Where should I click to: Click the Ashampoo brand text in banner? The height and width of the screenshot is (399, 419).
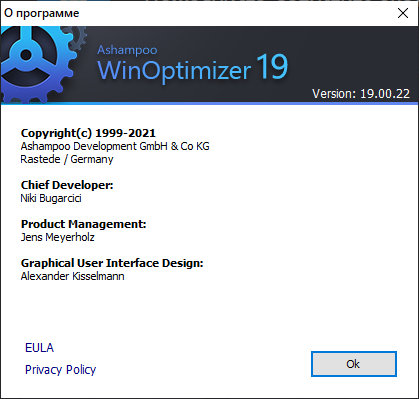[127, 50]
